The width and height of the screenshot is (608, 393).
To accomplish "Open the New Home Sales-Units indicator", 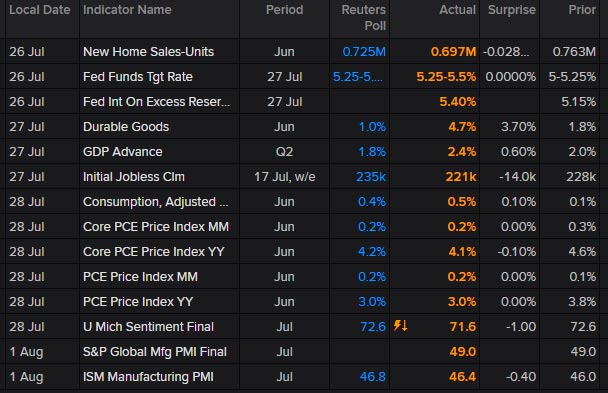I will [x=149, y=52].
